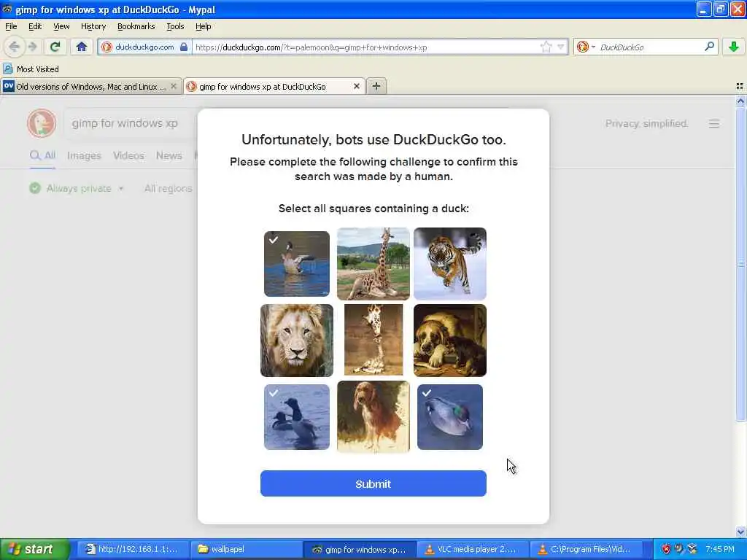Image resolution: width=747 pixels, height=560 pixels.
Task: Open the address bar history dropdown arrow
Action: tap(561, 47)
